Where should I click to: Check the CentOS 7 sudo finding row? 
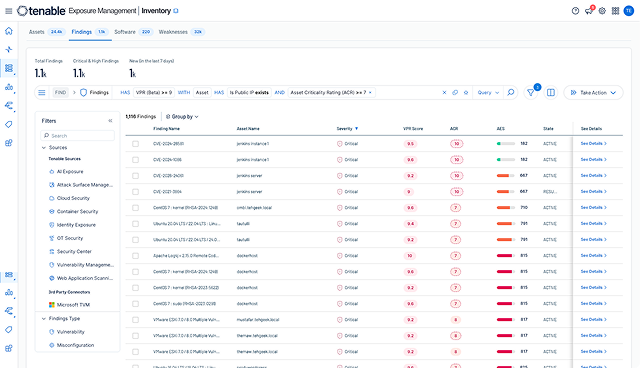[x=136, y=304]
